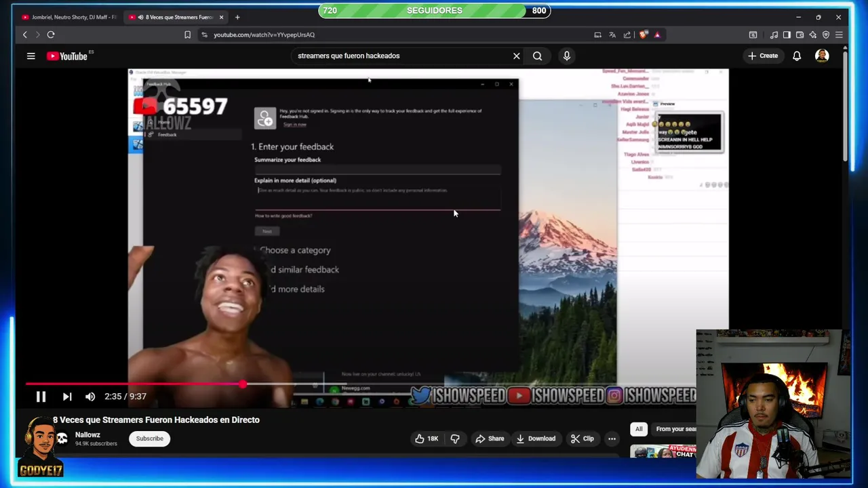This screenshot has width=868, height=488.
Task: Open the Brave Shields lion icon
Action: coord(643,35)
